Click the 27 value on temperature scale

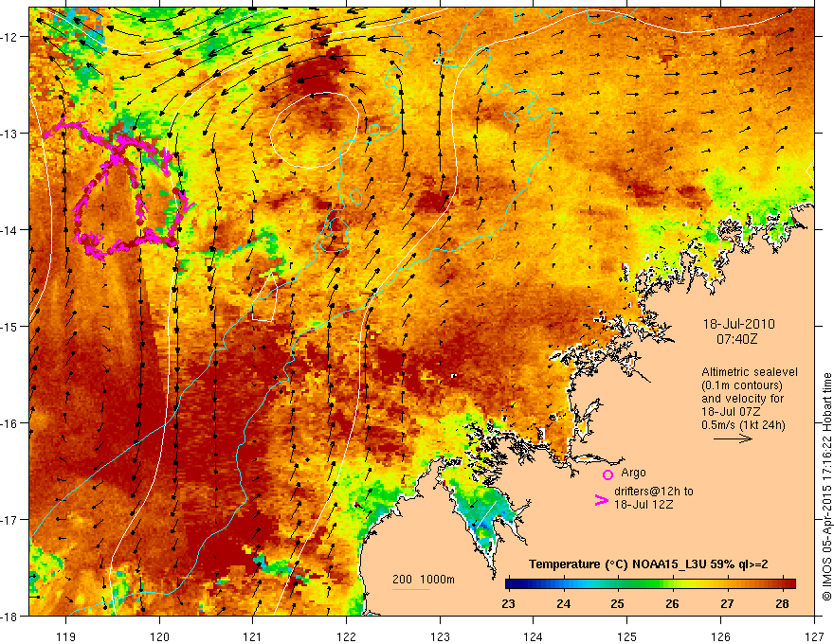pyautogui.click(x=727, y=603)
